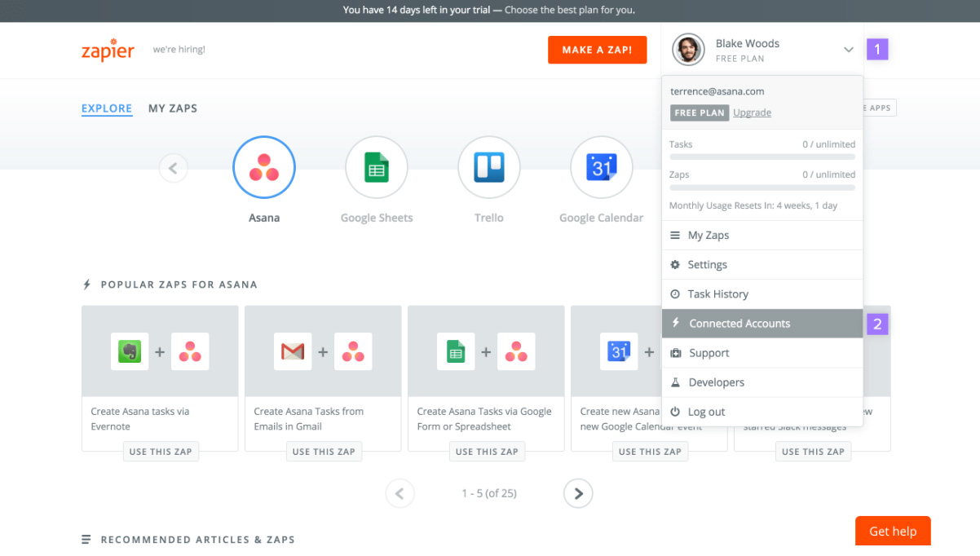This screenshot has width=980, height=556.
Task: Click the Gmail icon in the second zap card
Action: [x=293, y=351]
